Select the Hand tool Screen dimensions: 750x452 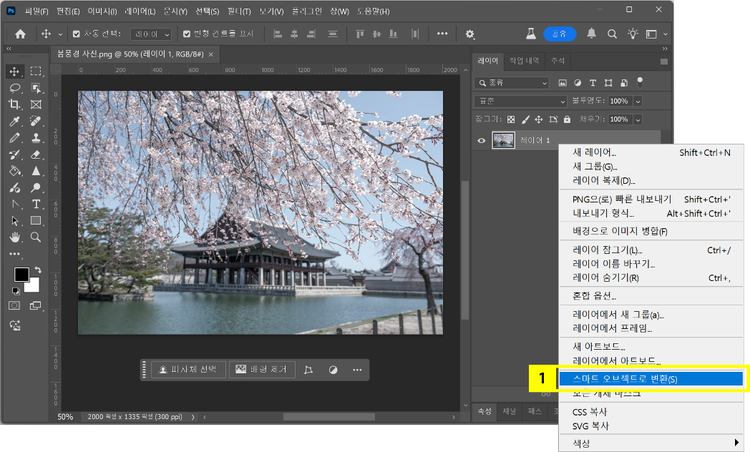pos(15,237)
